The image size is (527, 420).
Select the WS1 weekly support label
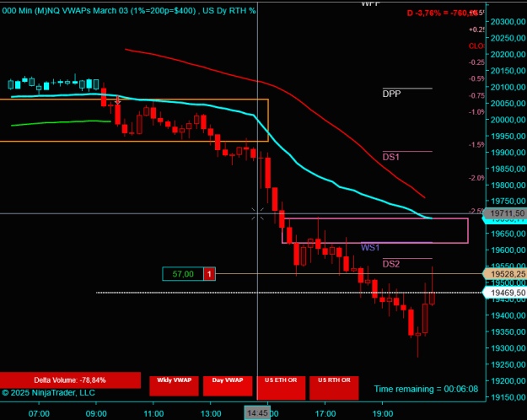coord(370,247)
